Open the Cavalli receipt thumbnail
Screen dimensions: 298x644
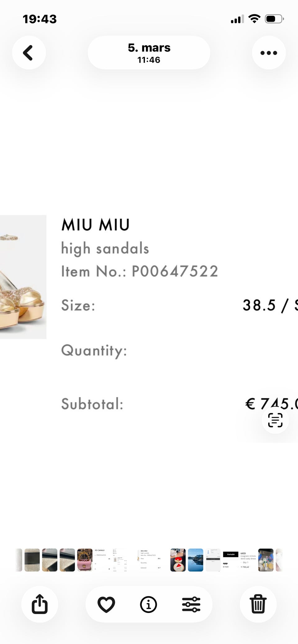[102, 560]
